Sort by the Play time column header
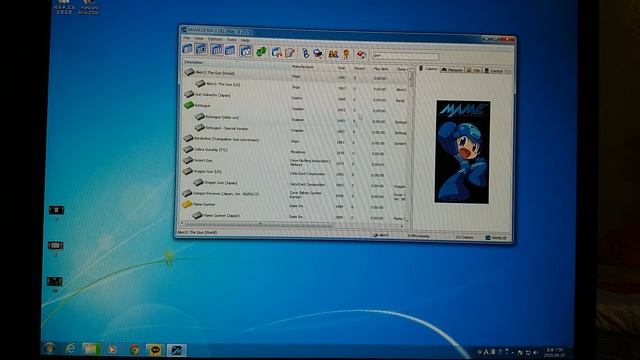 pos(381,69)
